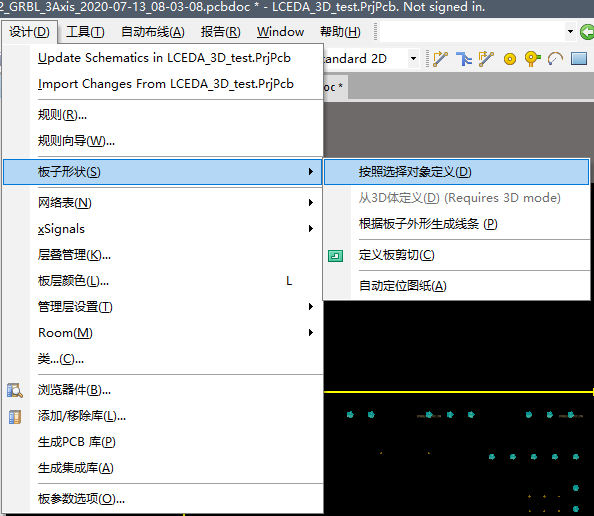Click the green back navigation arrow

(586, 32)
